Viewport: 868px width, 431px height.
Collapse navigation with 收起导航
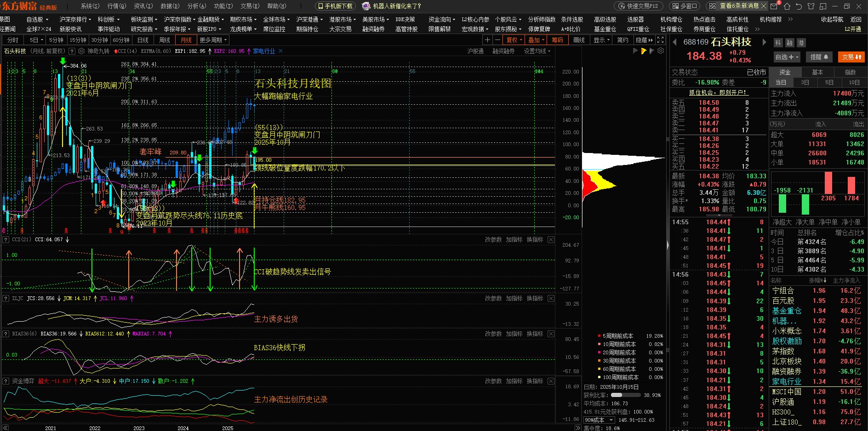tap(832, 19)
